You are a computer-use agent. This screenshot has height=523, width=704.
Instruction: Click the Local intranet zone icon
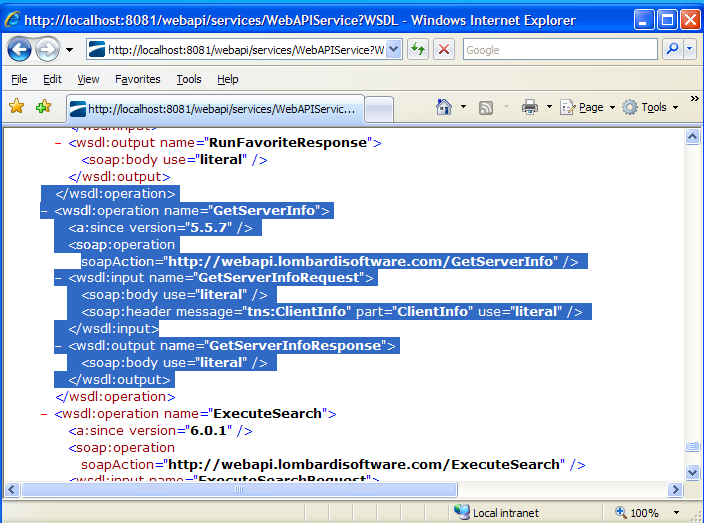coord(462,512)
